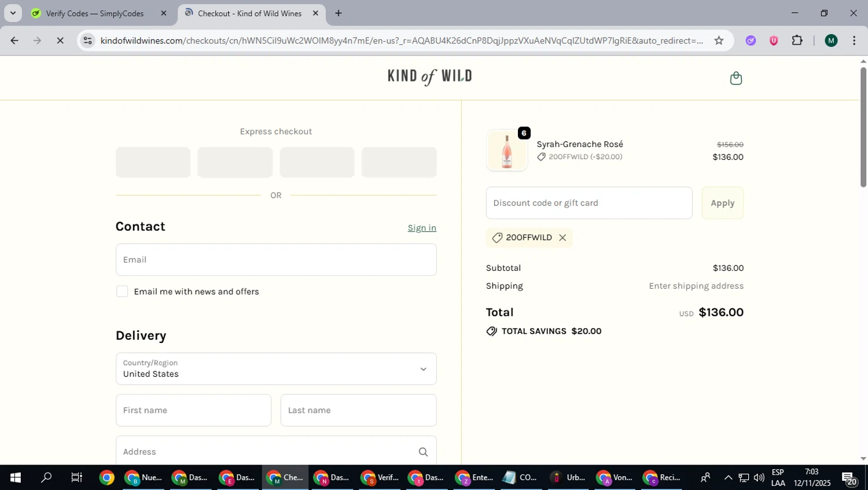The height and width of the screenshot is (490, 868).
Task: Open the network icon in system tray
Action: tap(744, 477)
